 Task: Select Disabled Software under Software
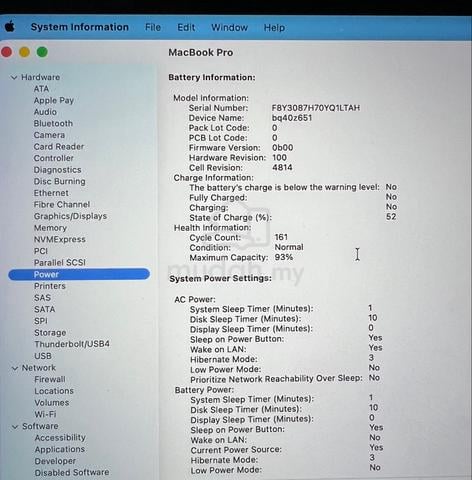(72, 473)
